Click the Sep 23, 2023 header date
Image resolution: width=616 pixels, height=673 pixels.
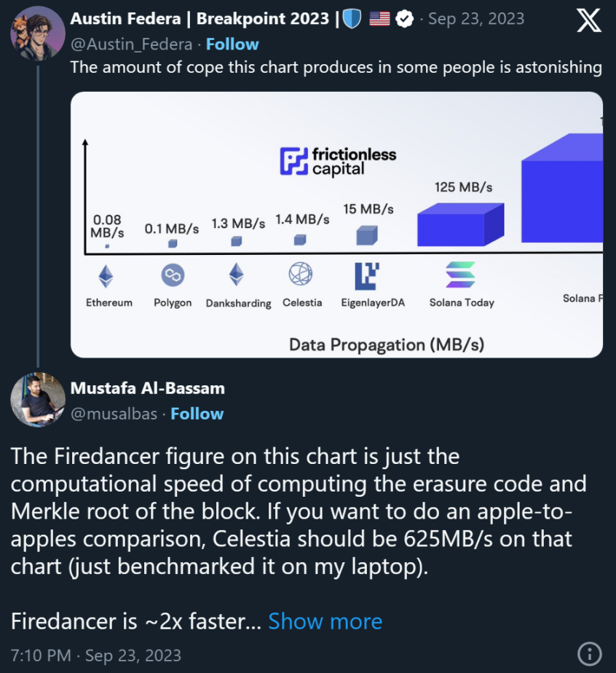pyautogui.click(x=476, y=18)
